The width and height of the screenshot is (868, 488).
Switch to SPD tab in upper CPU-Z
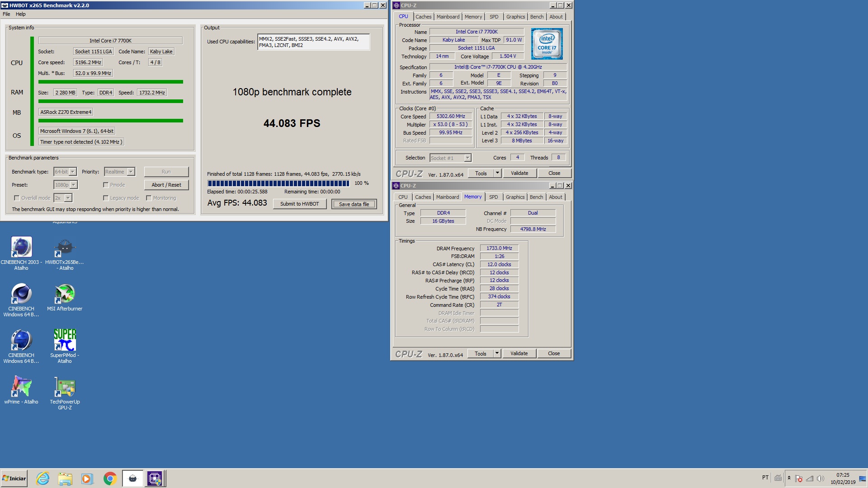494,17
